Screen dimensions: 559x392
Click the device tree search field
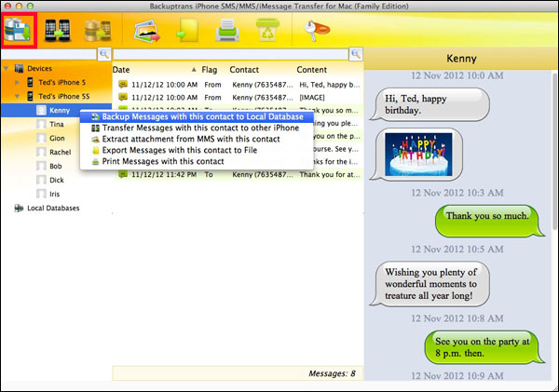(x=49, y=55)
